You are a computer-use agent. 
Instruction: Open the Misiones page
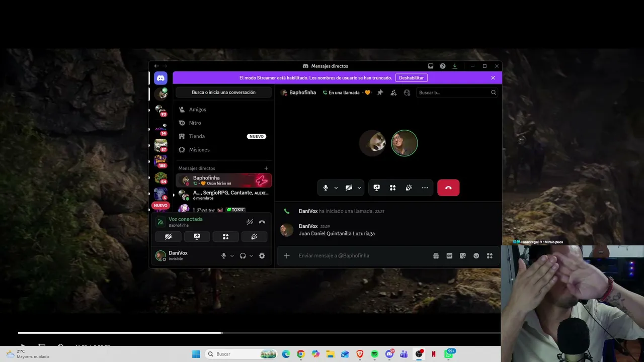224,150
